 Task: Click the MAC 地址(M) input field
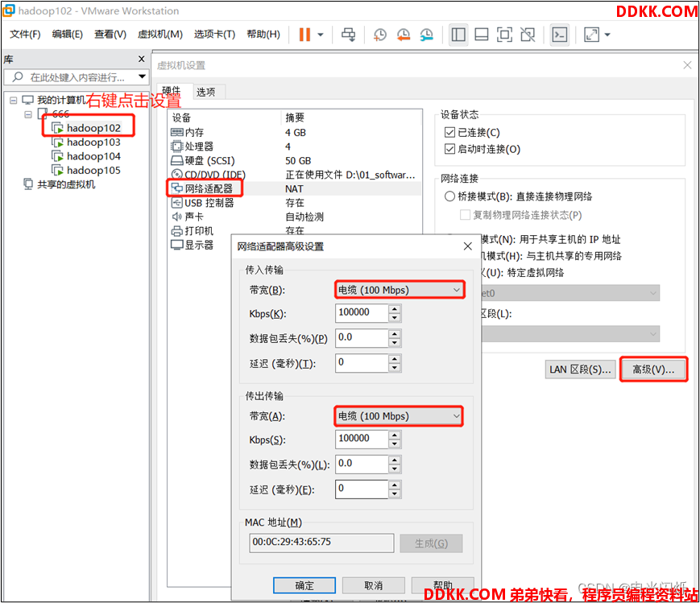pyautogui.click(x=321, y=543)
